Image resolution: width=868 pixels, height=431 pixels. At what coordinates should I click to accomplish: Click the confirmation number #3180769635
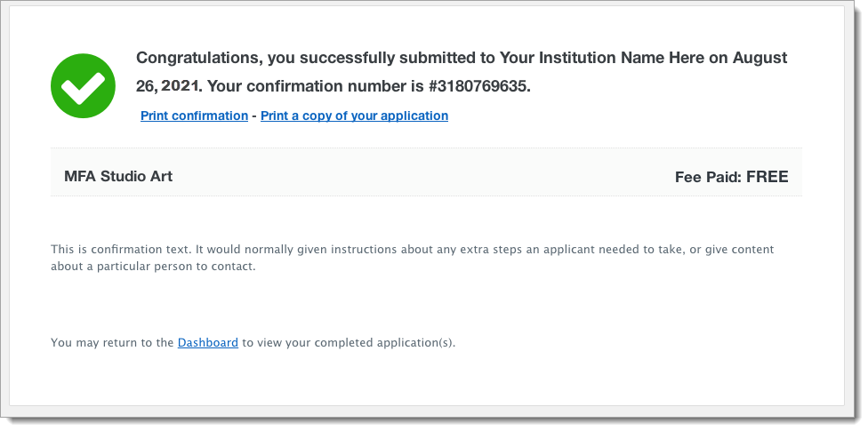(480, 87)
